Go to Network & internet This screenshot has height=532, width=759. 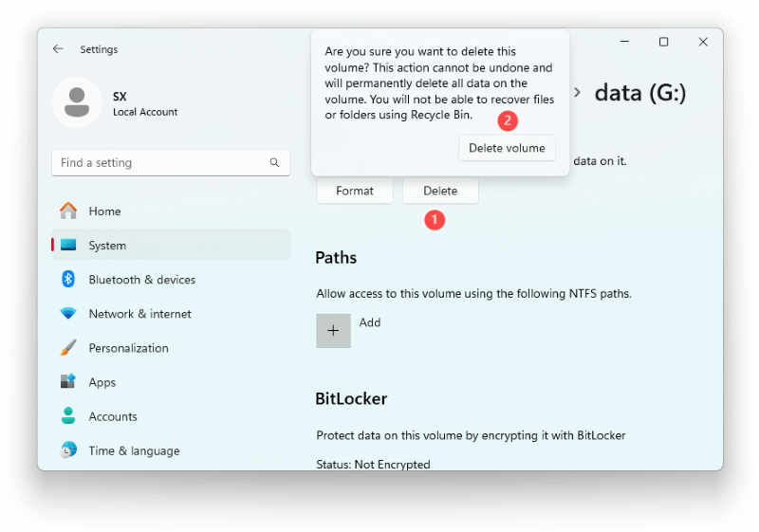[171, 313]
